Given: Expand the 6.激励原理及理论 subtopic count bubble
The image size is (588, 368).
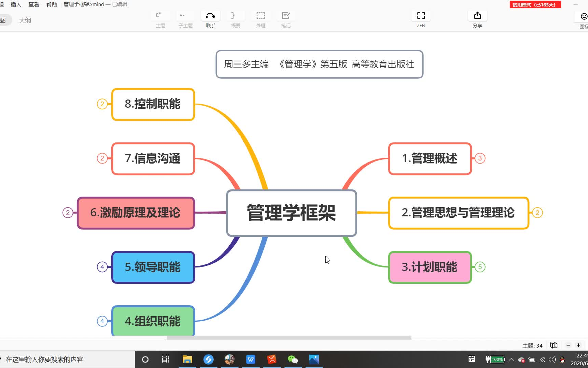Looking at the screenshot, I should [68, 213].
